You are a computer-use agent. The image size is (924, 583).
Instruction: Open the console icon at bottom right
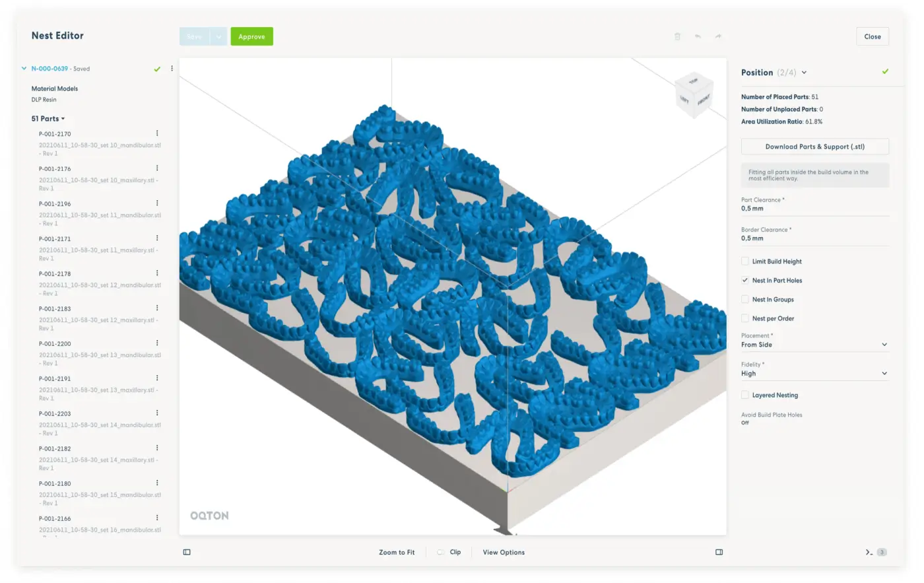click(869, 552)
